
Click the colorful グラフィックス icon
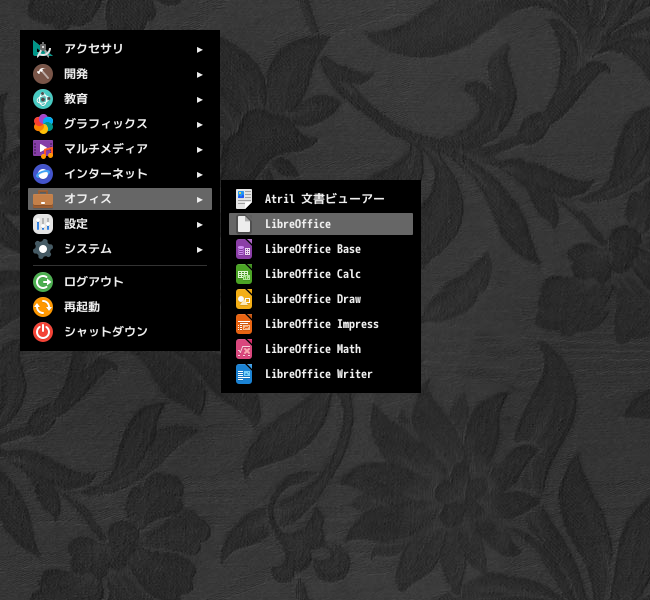point(43,124)
